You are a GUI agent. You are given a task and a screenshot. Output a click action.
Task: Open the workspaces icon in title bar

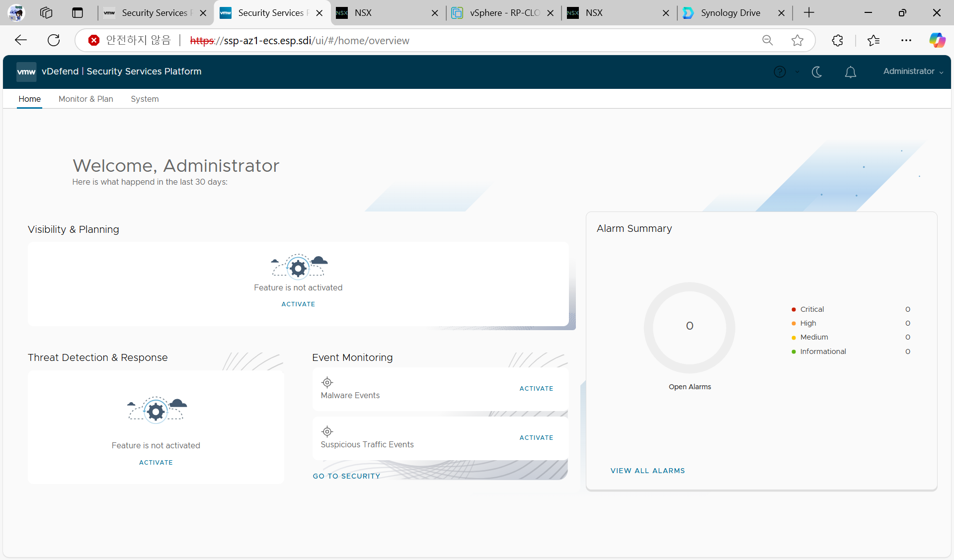click(46, 13)
